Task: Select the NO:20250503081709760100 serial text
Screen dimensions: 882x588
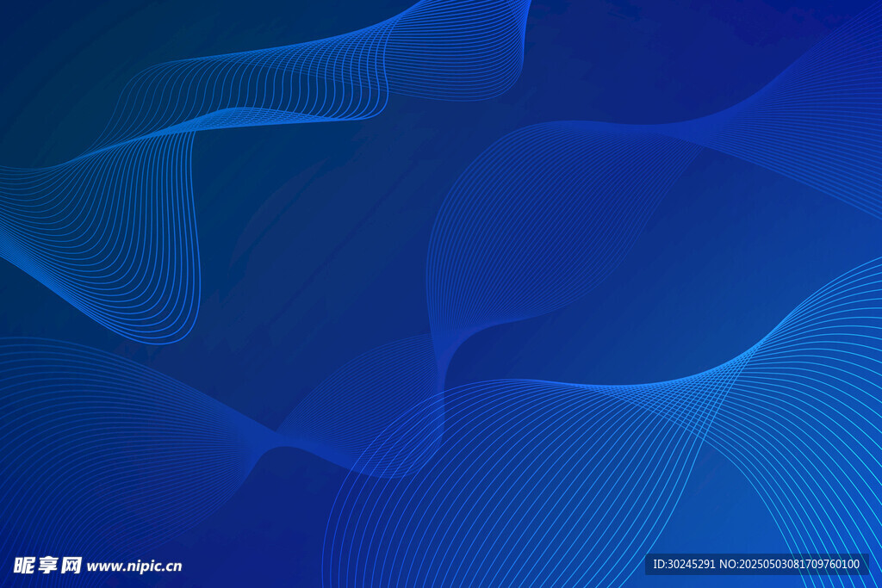Action: tap(790, 565)
